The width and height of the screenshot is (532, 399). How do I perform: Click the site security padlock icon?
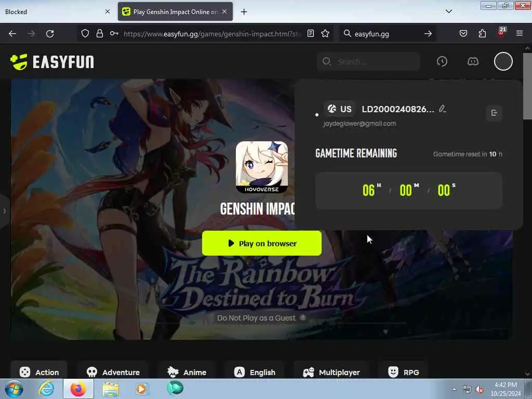tap(99, 33)
